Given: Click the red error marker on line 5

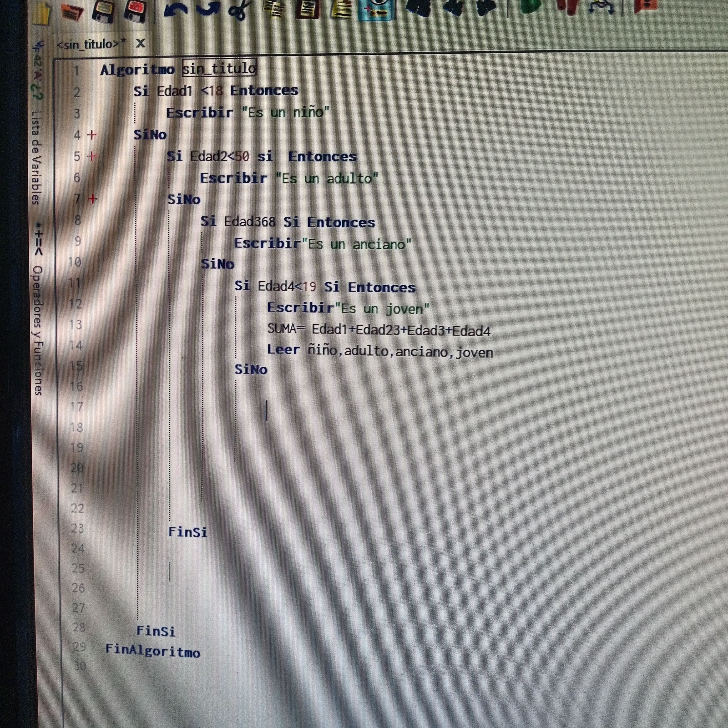Looking at the screenshot, I should click(92, 156).
